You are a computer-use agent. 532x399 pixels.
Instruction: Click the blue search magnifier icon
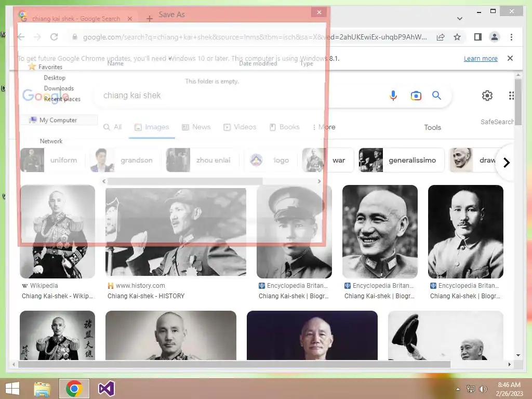point(436,96)
